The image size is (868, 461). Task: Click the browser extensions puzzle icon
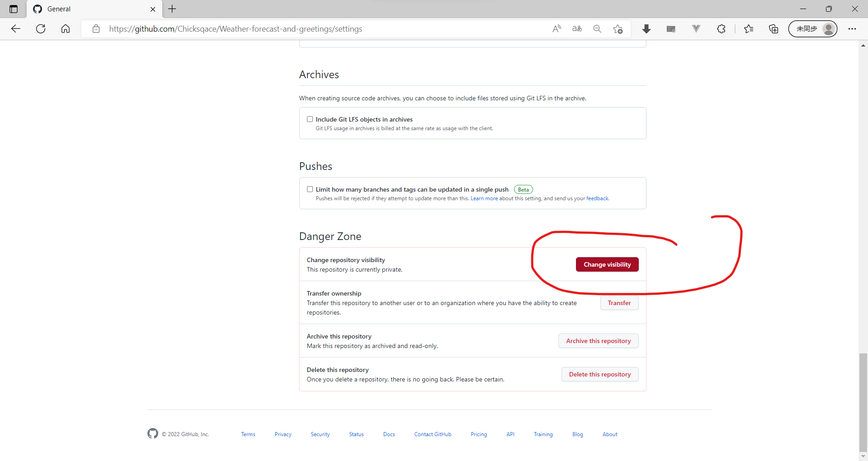tap(721, 28)
